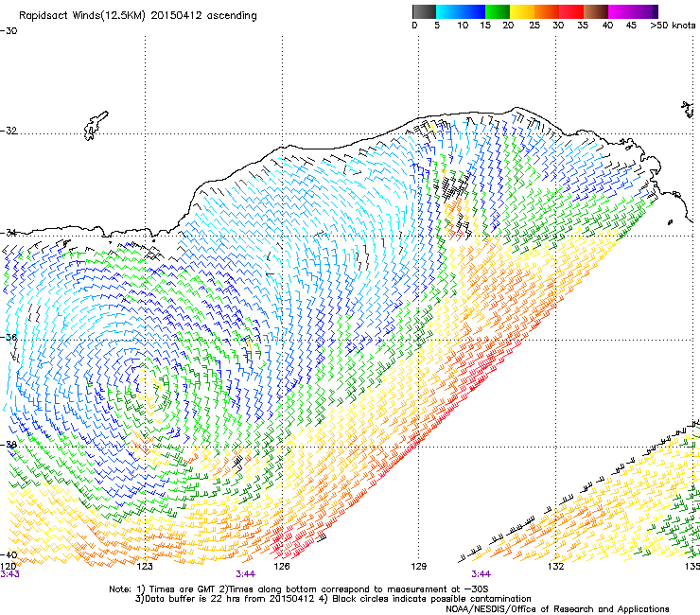Click the note line starting 'Times are GMT'
This screenshot has height=615, width=700.
pyautogui.click(x=298, y=589)
